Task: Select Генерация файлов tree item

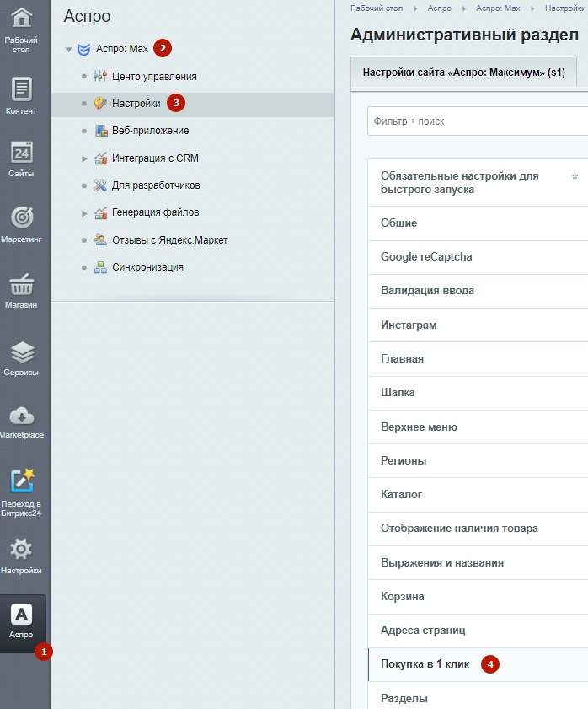Action: [156, 212]
